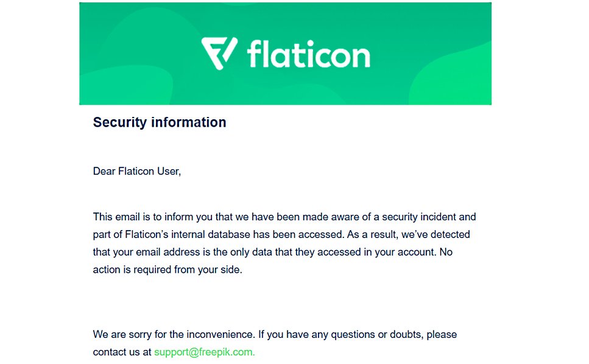The image size is (589, 364).
Task: Select the Dear Flaticon User greeting
Action: pos(137,171)
